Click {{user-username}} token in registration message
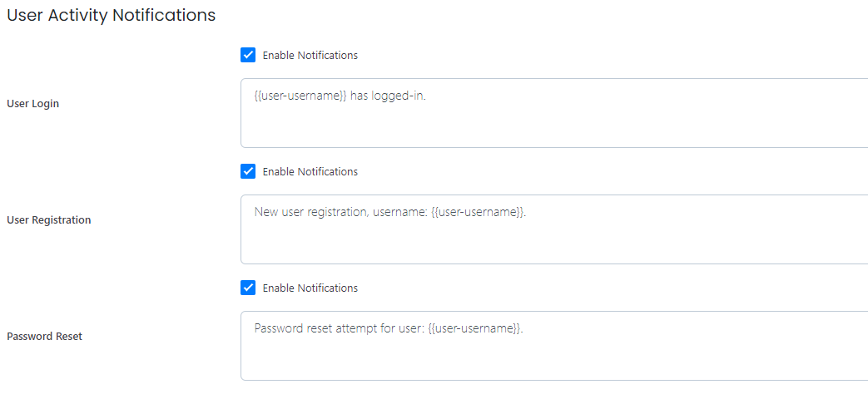The image size is (868, 394). 477,212
